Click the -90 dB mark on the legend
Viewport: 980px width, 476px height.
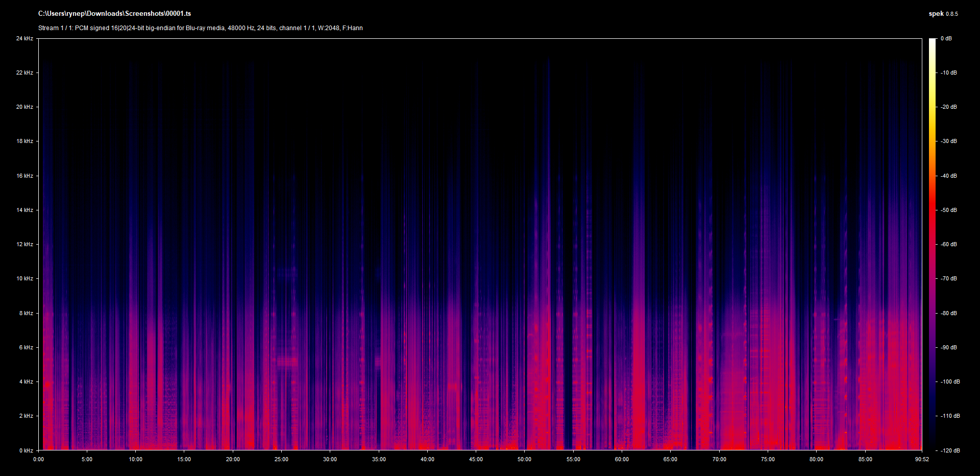pos(948,347)
